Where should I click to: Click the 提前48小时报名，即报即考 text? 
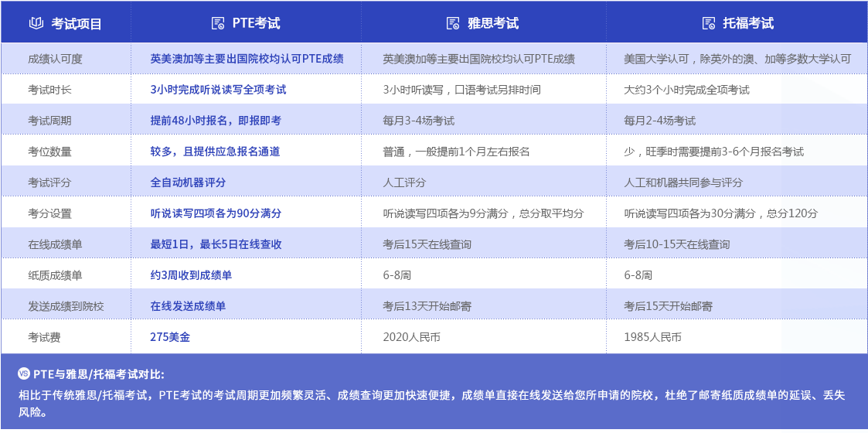tap(216, 121)
